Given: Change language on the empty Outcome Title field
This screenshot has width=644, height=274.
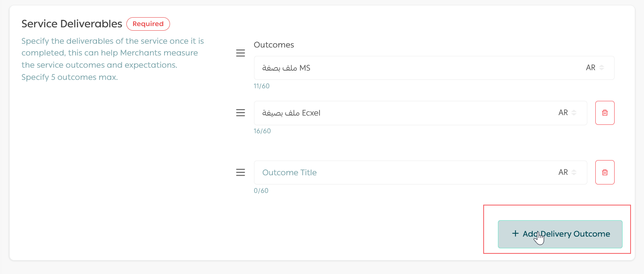Looking at the screenshot, I should click(567, 172).
